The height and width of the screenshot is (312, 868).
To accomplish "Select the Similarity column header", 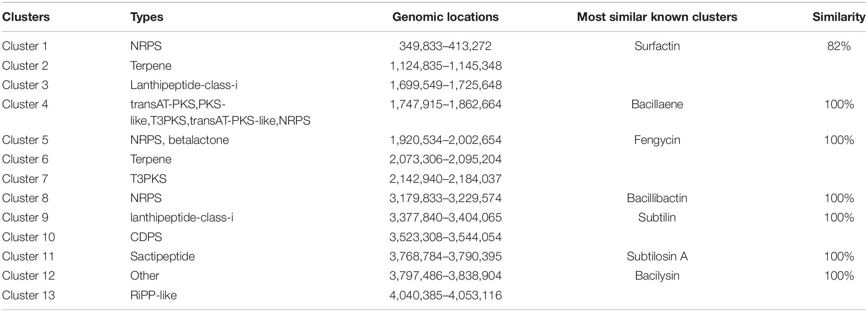I will (839, 17).
